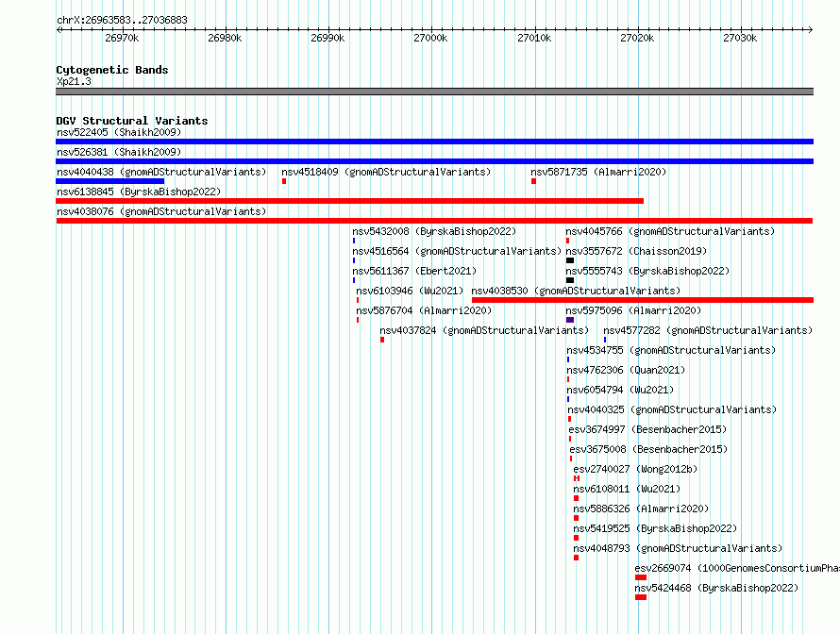Open the nsv4534755 gnomAD variant label
This screenshot has height=634, width=840.
pyautogui.click(x=671, y=350)
